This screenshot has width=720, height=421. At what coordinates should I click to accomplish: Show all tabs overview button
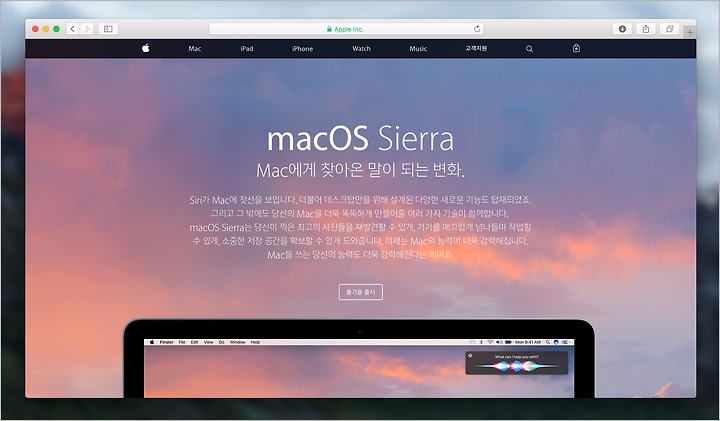pyautogui.click(x=669, y=29)
